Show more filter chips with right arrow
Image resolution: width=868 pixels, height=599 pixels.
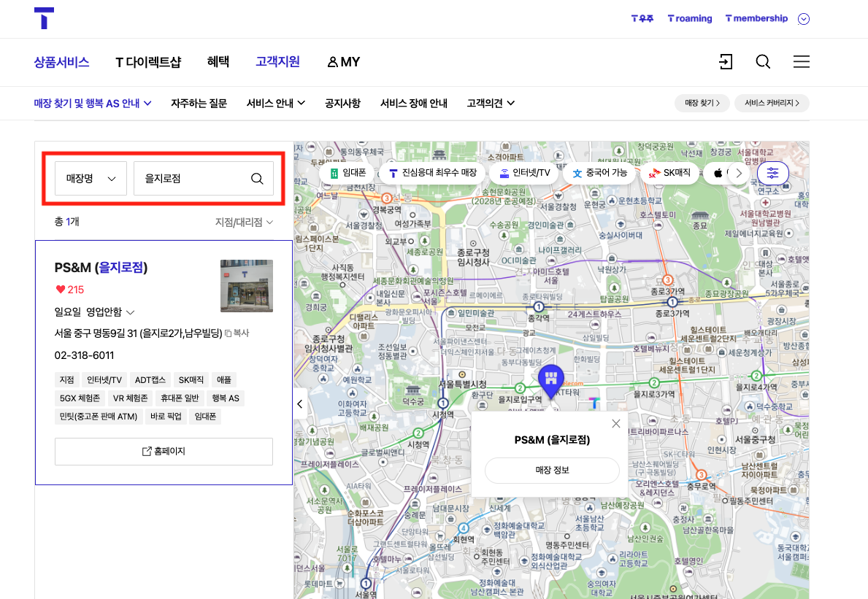coord(739,173)
